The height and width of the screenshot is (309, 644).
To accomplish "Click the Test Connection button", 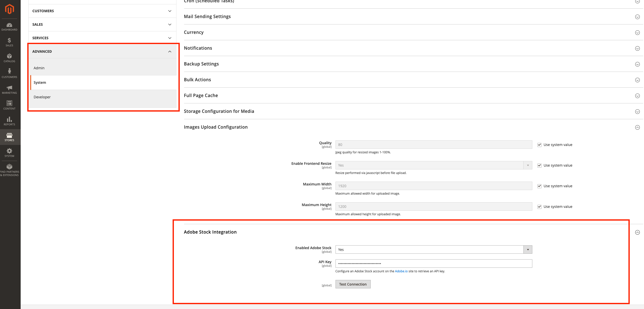I will click(x=353, y=284).
